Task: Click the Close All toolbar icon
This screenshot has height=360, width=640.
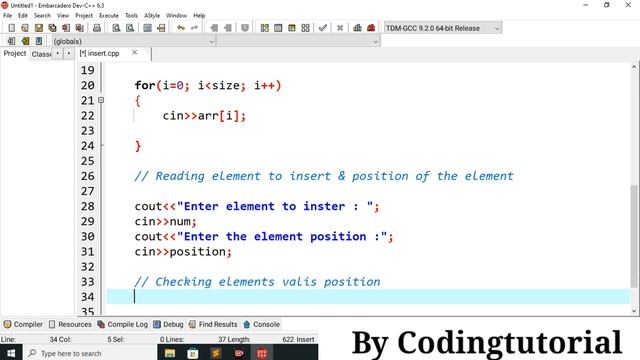Action: 80,28
